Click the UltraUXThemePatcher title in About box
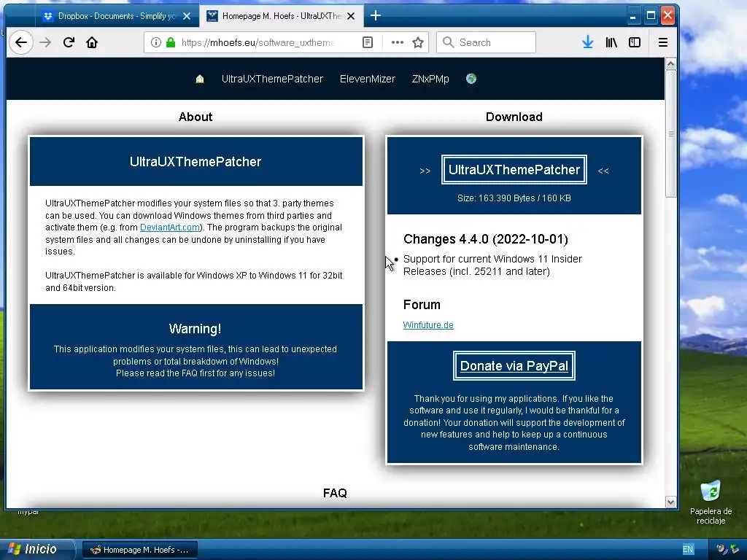 click(196, 162)
